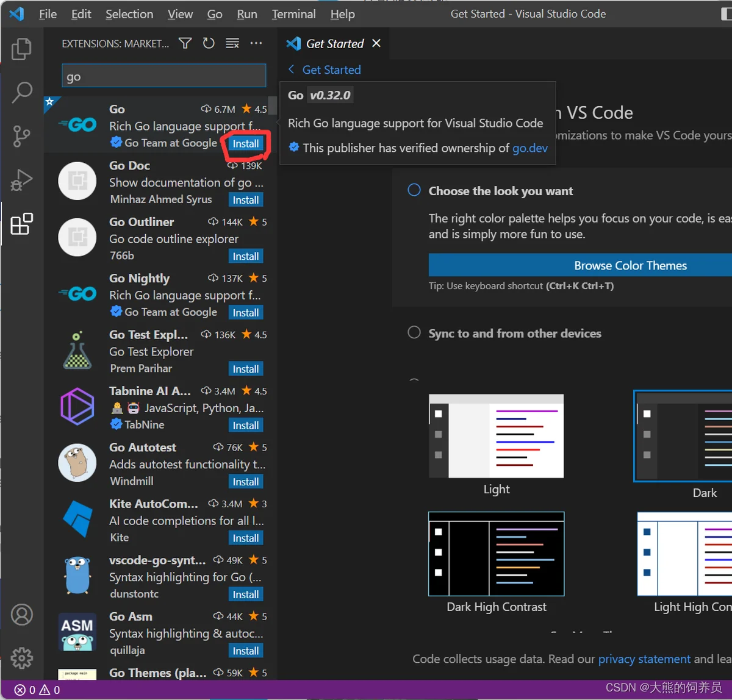Open the Explorer view in activity bar
Viewport: 732px width, 700px height.
pyautogui.click(x=22, y=49)
